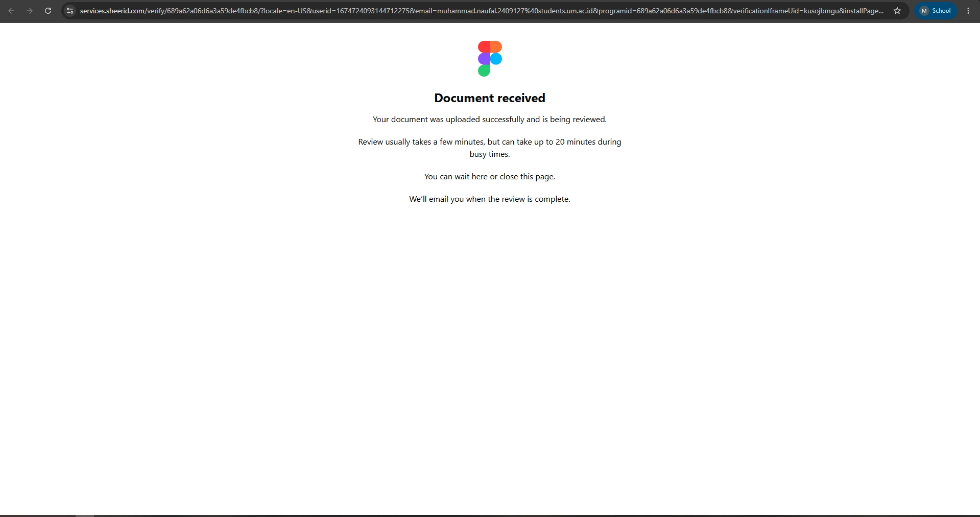Open the Chrome three-dot menu

(968, 11)
